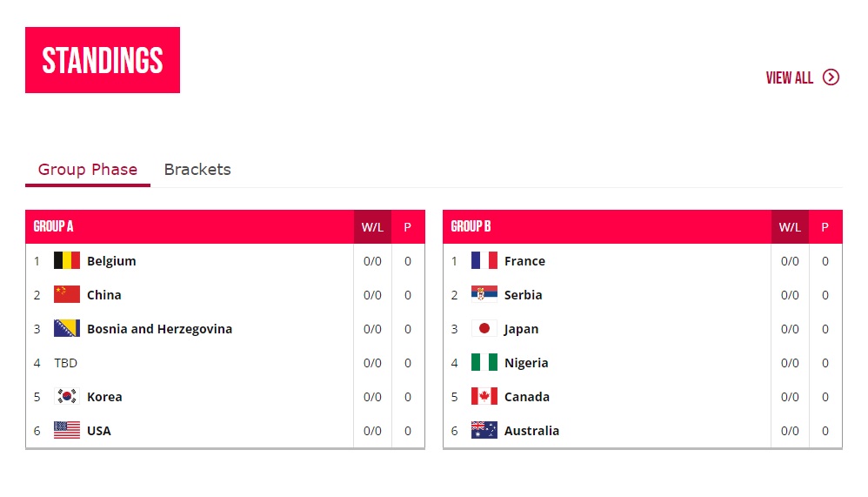Click the Korea flag icon
This screenshot has width=868, height=497.
tap(67, 397)
